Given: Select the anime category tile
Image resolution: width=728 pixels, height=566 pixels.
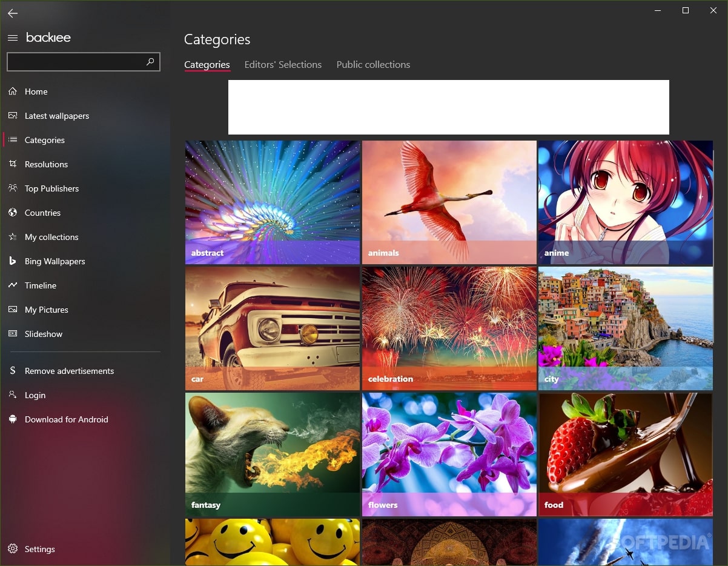Looking at the screenshot, I should tap(625, 202).
